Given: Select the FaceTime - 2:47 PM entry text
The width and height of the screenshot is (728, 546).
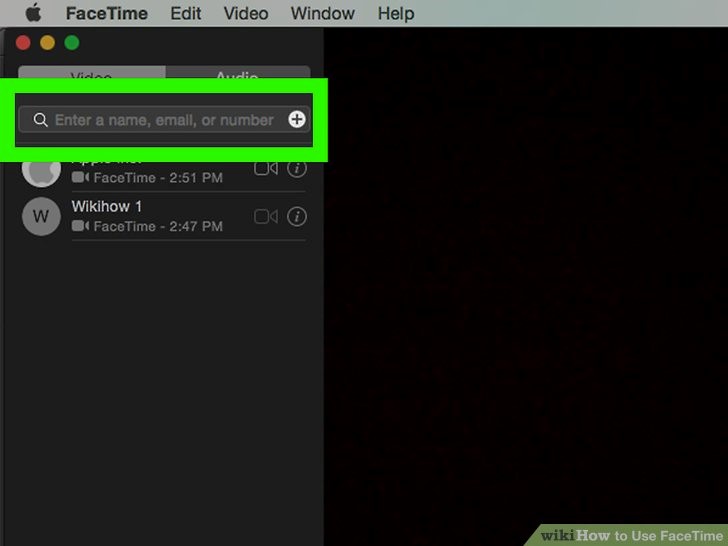Looking at the screenshot, I should pos(158,227).
